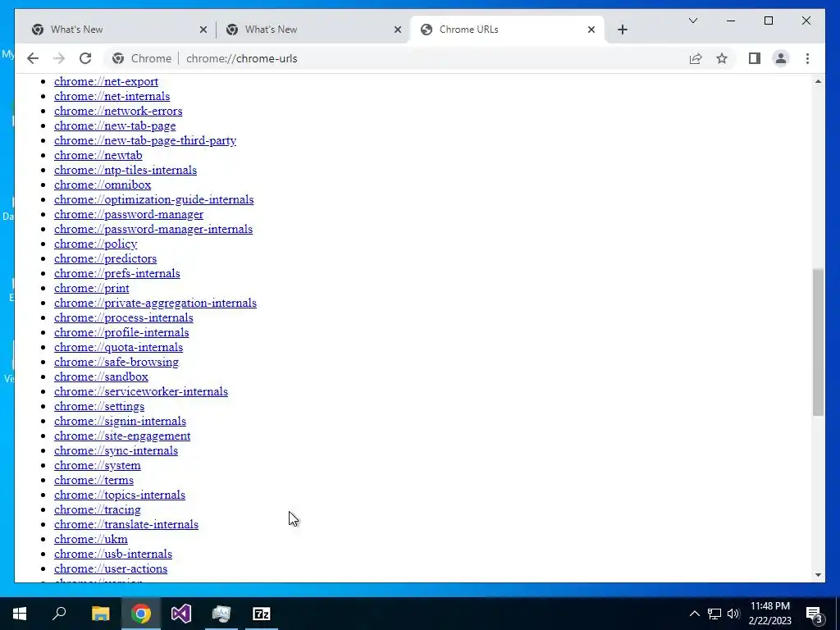Screen dimensions: 840x630
Task: Open chrome://user-actions link
Action: [x=111, y=569]
